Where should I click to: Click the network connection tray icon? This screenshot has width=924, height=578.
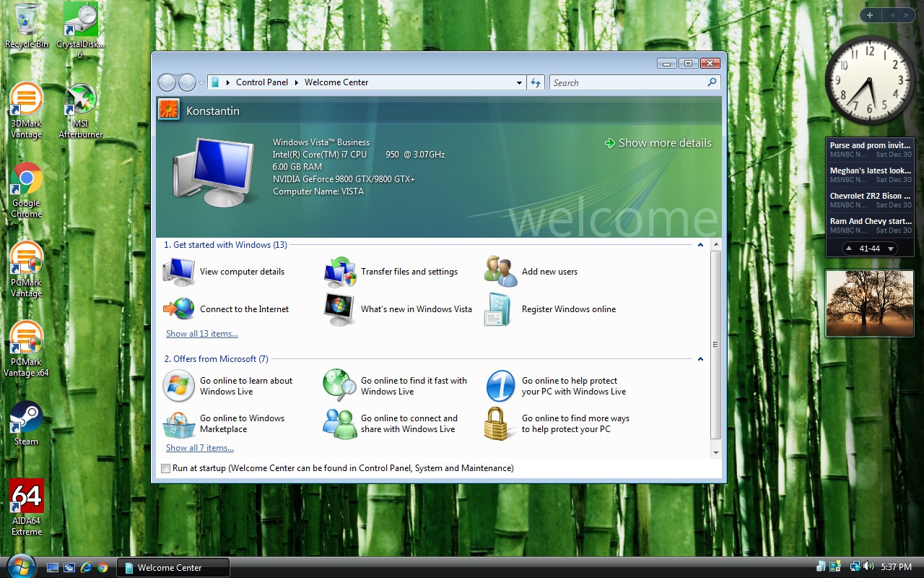pos(855,566)
